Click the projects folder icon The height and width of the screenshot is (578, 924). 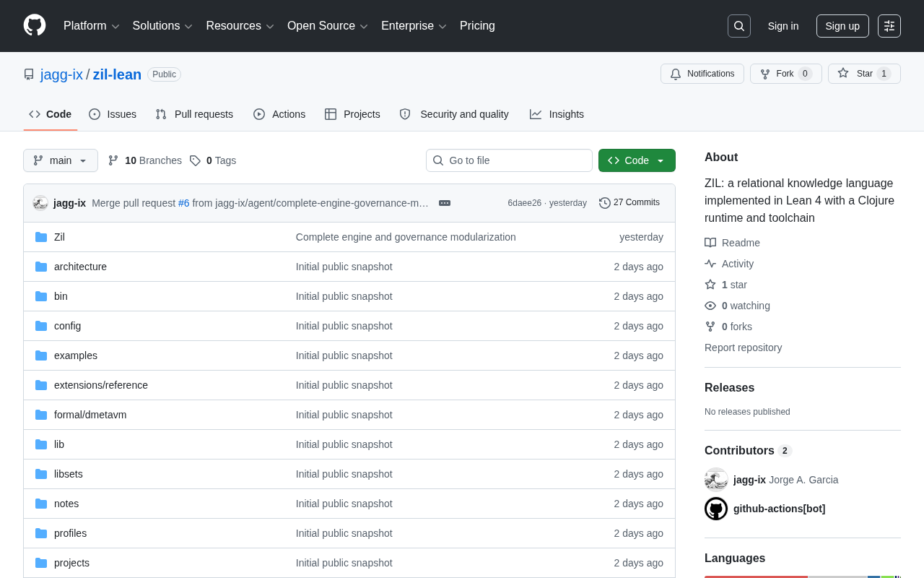(x=41, y=563)
